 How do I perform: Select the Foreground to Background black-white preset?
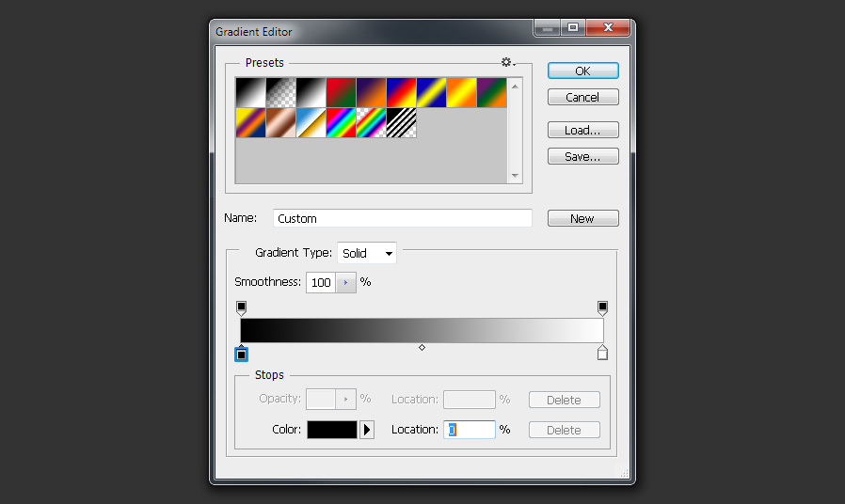coord(250,92)
